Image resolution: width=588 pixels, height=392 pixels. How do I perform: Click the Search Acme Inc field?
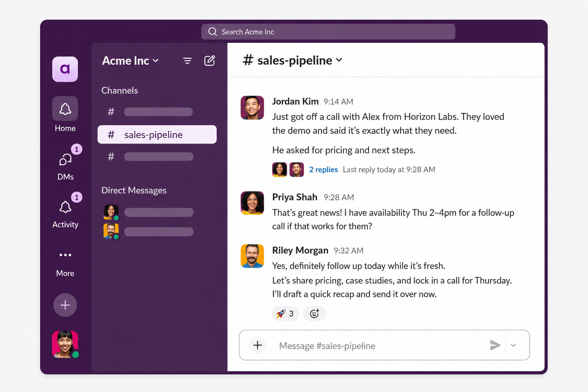click(328, 32)
